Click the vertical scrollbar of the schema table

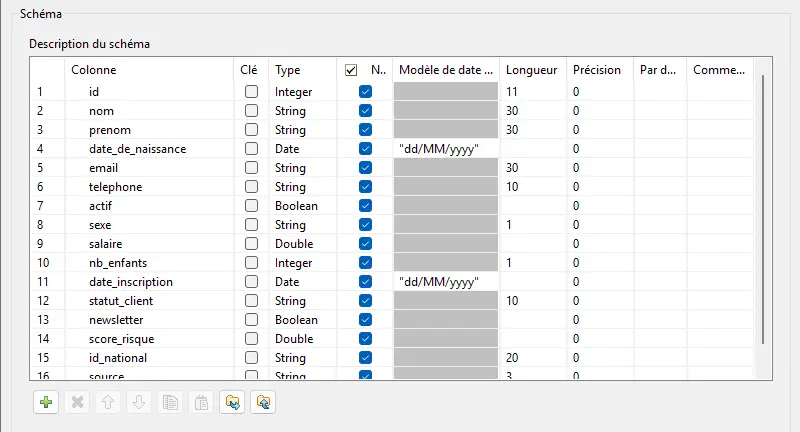click(x=763, y=220)
